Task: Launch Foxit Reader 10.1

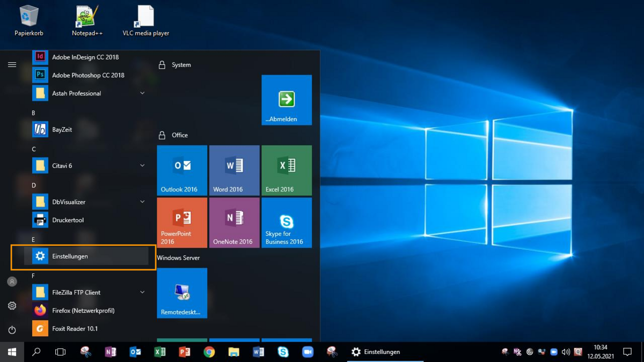Action: pyautogui.click(x=86, y=329)
